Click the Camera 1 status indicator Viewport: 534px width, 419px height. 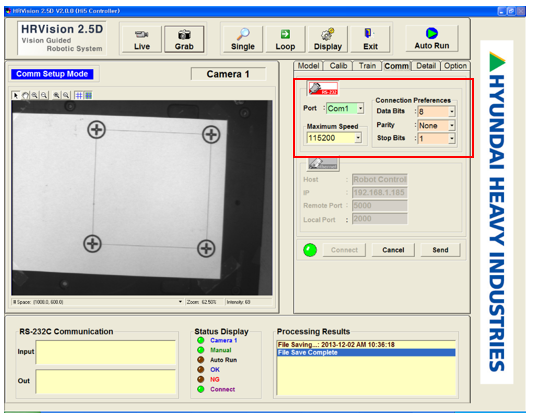[x=201, y=340]
